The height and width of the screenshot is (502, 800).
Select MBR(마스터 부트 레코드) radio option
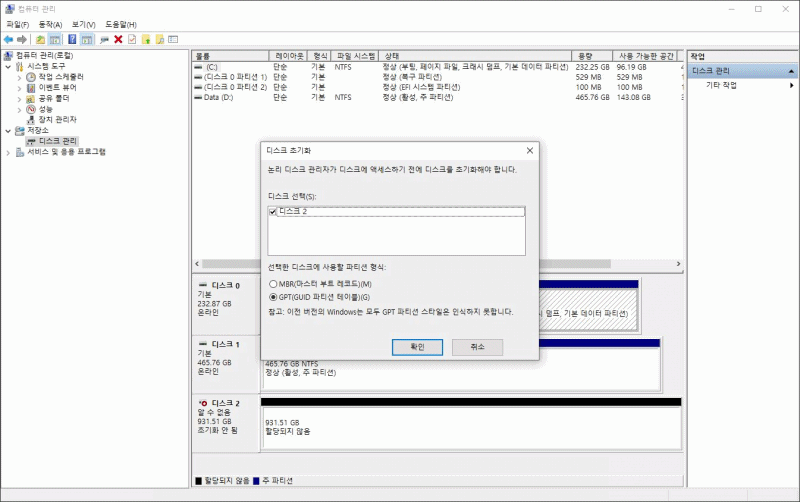(x=273, y=284)
